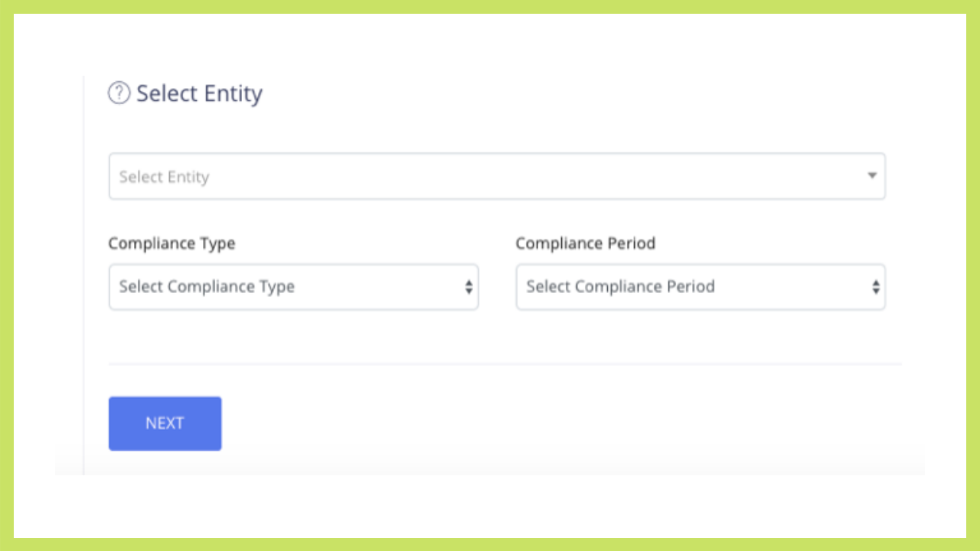This screenshot has width=980, height=551.
Task: Focus the Select Entity placeholder text
Action: (x=164, y=177)
